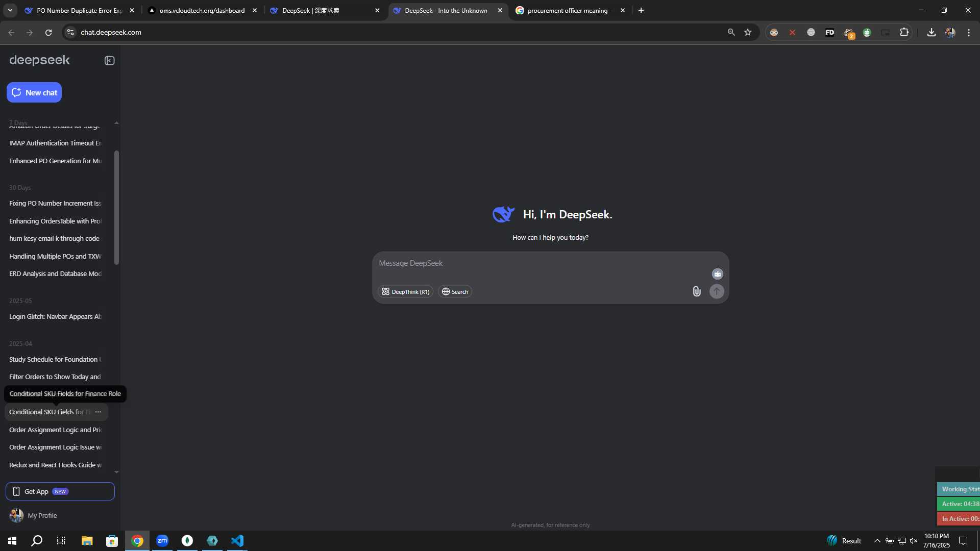
Task: Open the Windows notification center
Action: click(x=963, y=541)
